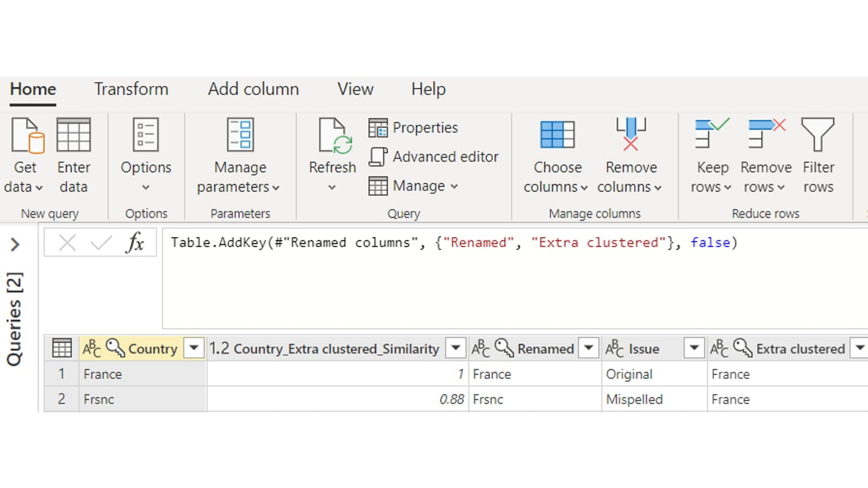This screenshot has width=868, height=488.
Task: Expand the Queries pane
Action: point(15,245)
